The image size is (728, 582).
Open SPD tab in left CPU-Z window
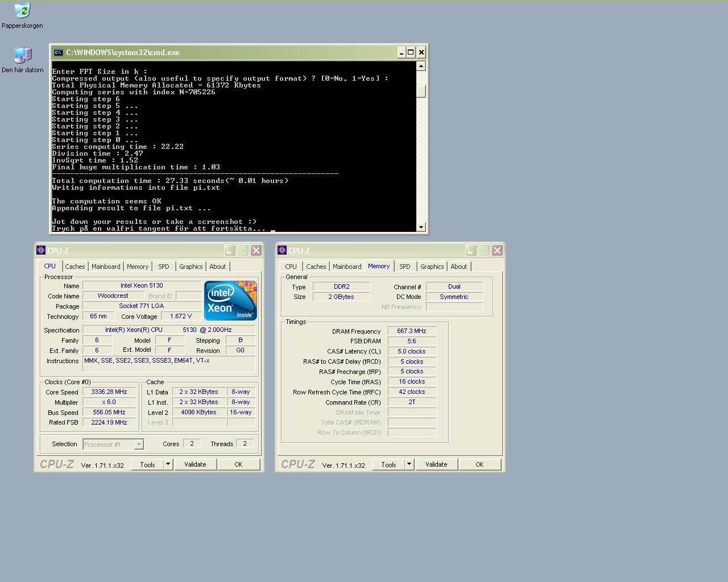tap(164, 267)
